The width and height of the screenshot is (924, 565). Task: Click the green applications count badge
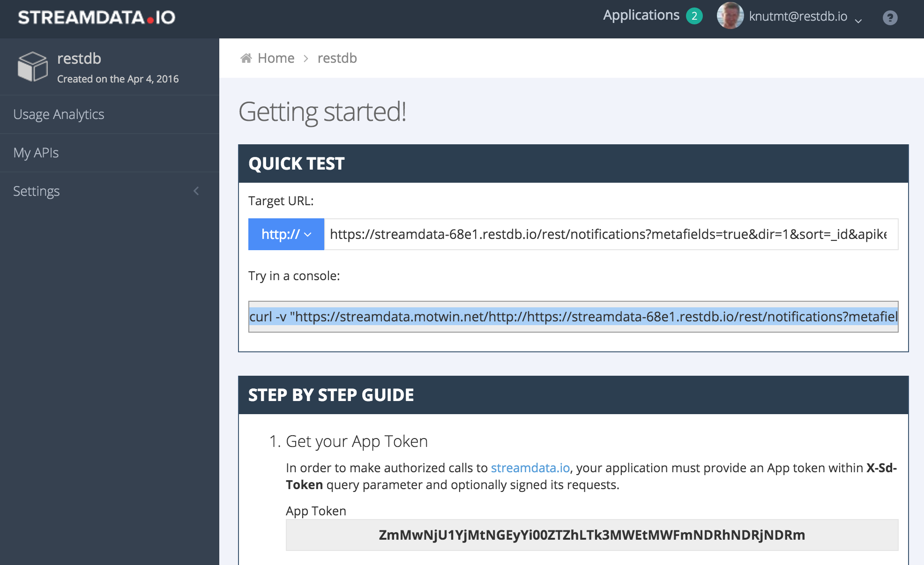pos(694,16)
